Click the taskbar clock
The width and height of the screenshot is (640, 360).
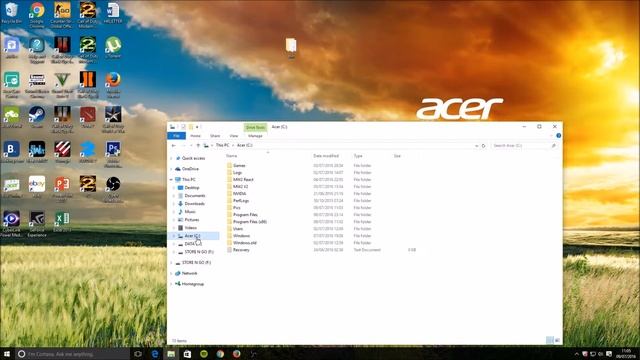tap(626, 354)
